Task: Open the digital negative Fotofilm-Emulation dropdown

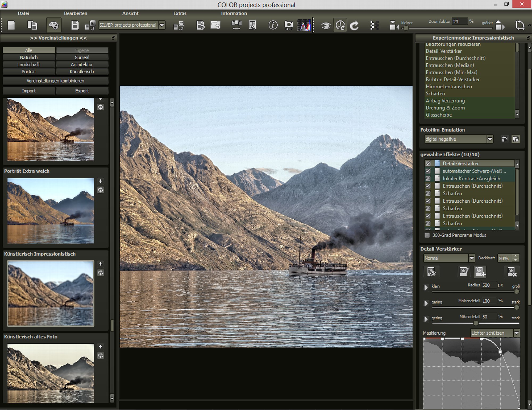Action: 490,139
